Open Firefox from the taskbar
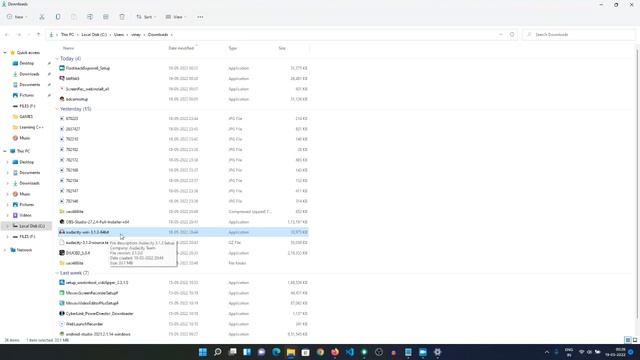 [x=335, y=352]
